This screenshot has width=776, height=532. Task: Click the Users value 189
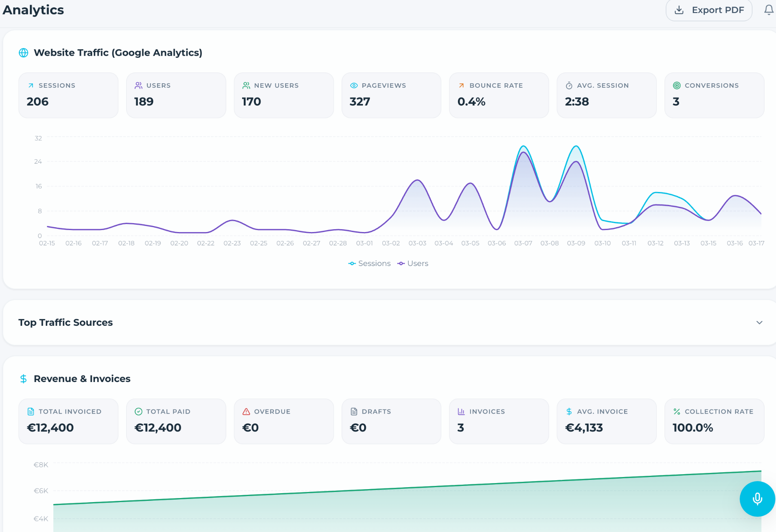click(x=144, y=101)
